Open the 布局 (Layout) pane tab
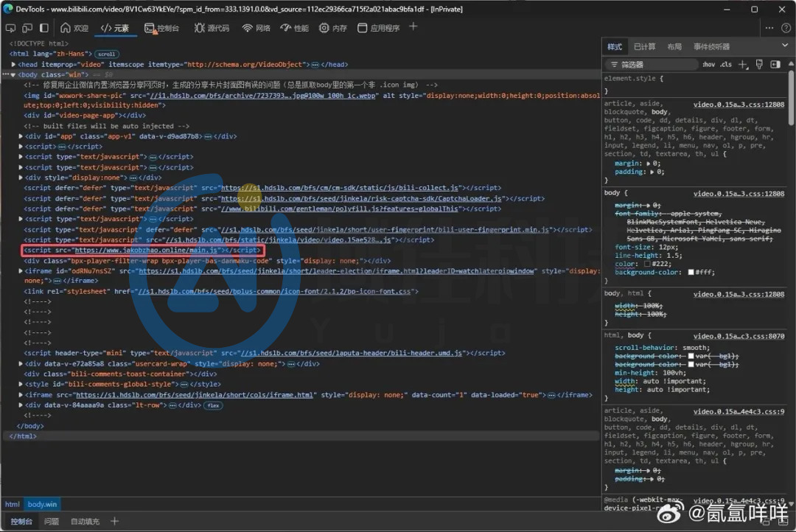The width and height of the screenshot is (796, 532). 674,46
